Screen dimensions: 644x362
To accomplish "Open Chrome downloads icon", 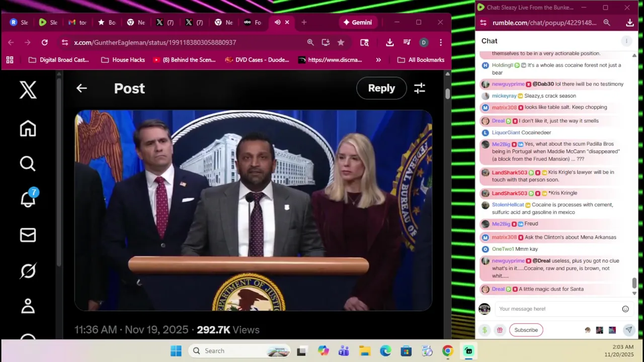I will [x=389, y=43].
